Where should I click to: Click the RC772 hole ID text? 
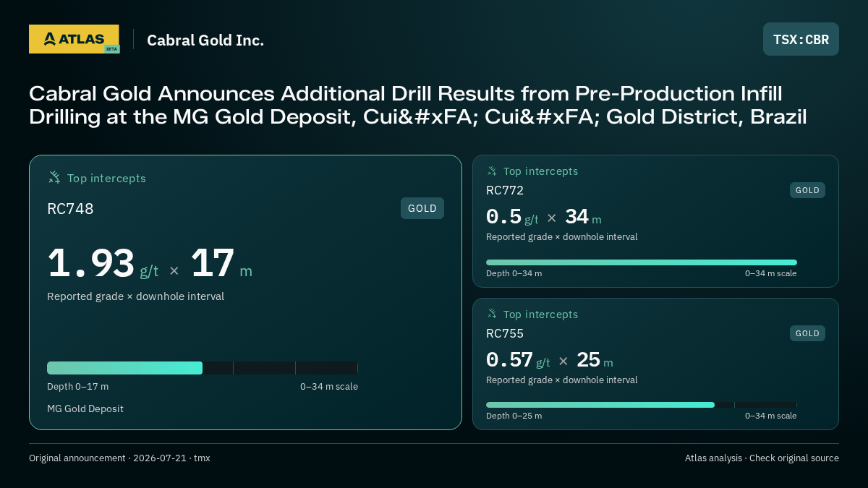(x=505, y=190)
